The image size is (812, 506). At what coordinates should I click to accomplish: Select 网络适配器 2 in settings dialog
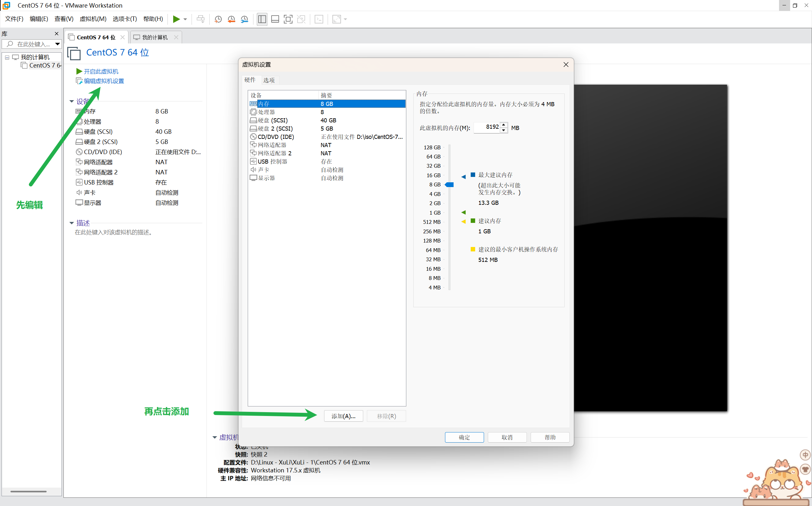click(274, 153)
